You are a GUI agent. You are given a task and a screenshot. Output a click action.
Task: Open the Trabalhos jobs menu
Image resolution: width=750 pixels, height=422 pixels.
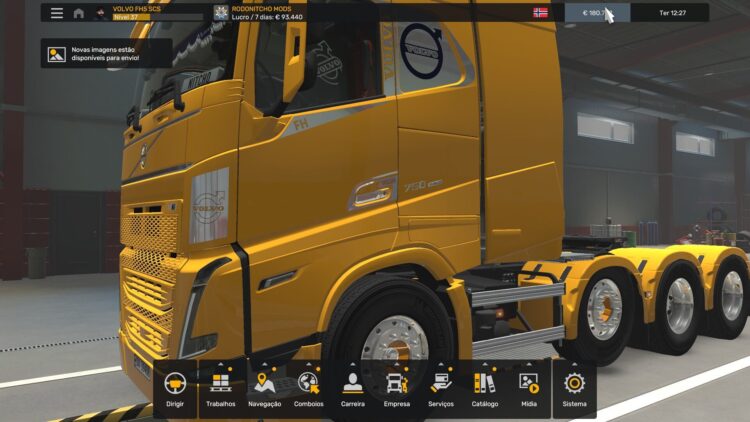point(221,388)
